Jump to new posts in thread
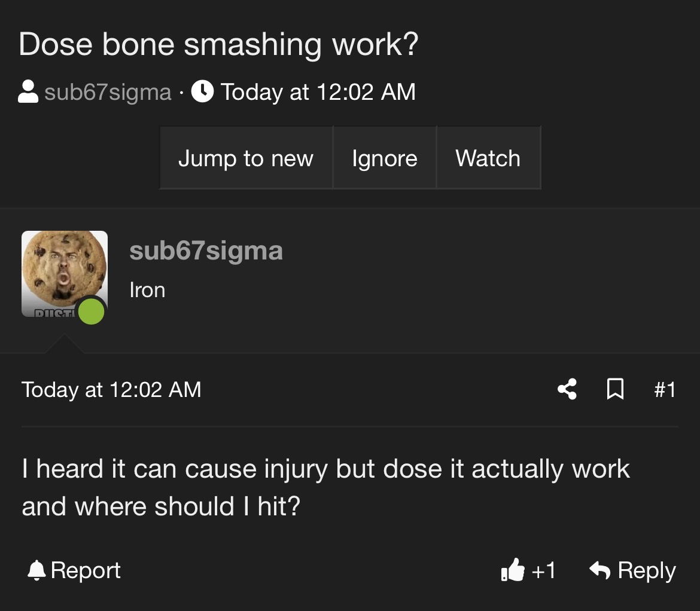This screenshot has height=611, width=700. [246, 158]
